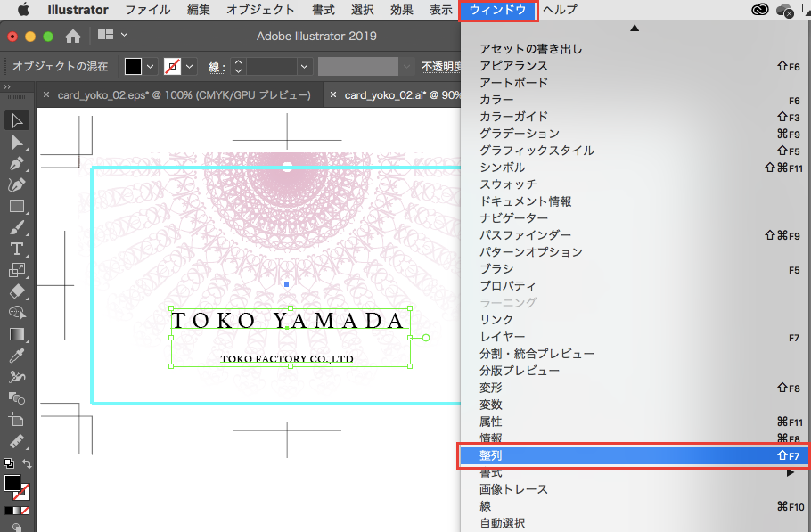Close the card_yoko_02.ai tab
Image resolution: width=811 pixels, height=532 pixels.
click(333, 95)
